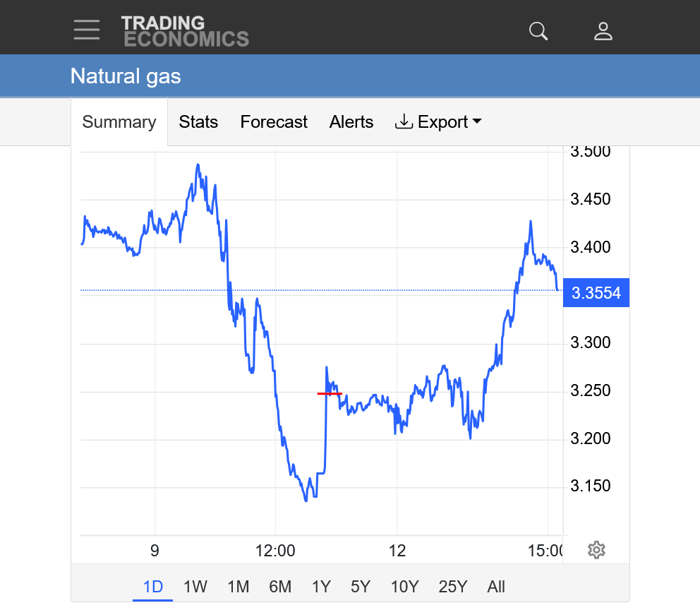Click the search magnifier icon
This screenshot has height=610, width=700.
pos(538,31)
